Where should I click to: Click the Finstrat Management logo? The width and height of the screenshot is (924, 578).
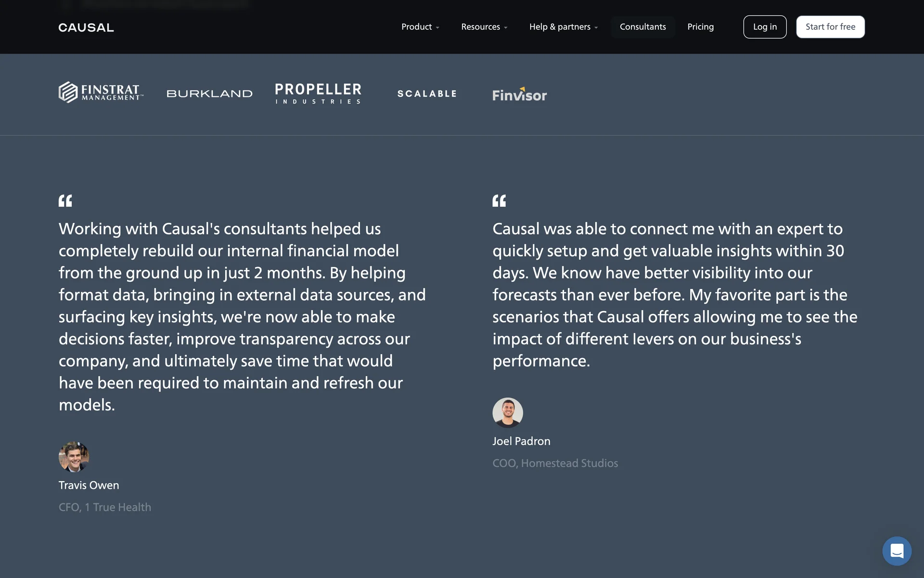coord(101,92)
